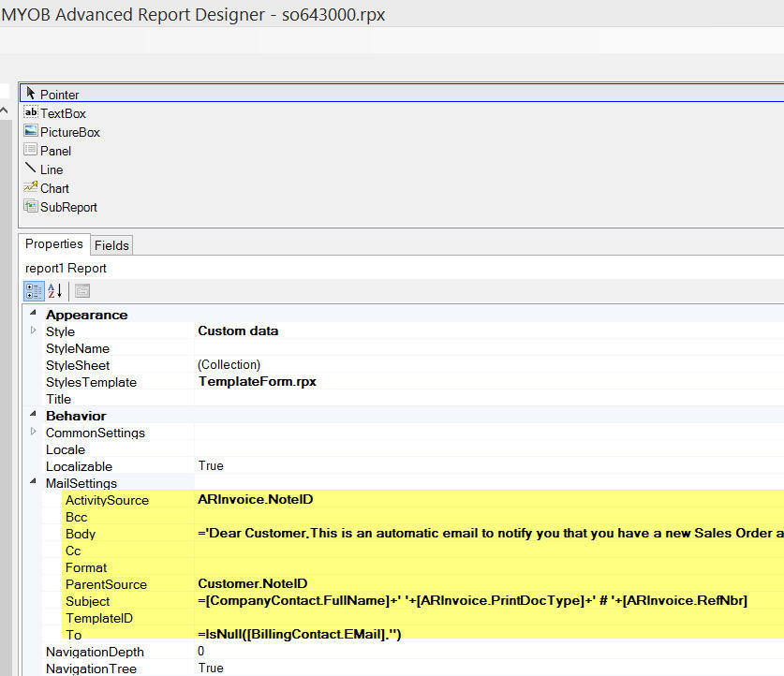This screenshot has width=784, height=676.
Task: Select the Chart tool
Action: (54, 188)
